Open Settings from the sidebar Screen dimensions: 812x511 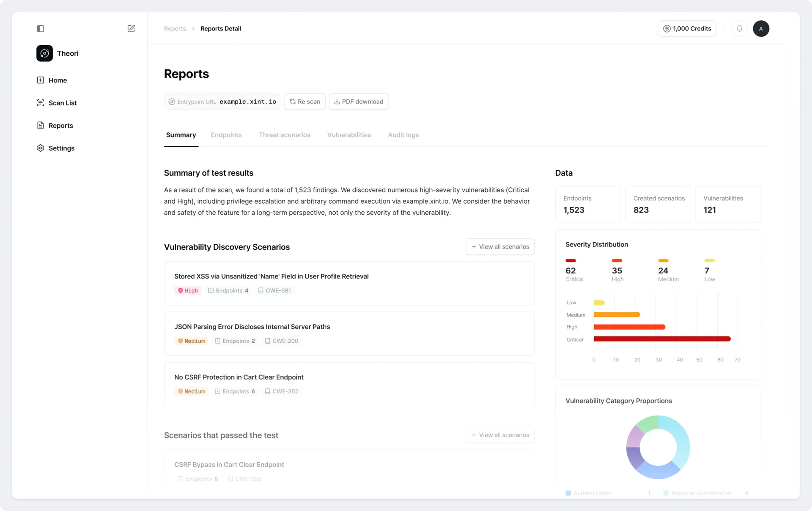tap(61, 148)
